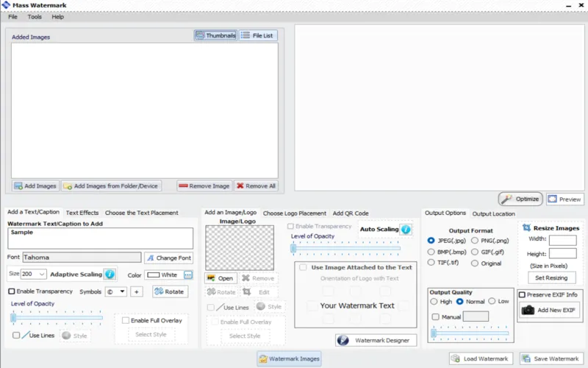
Task: Click the logo Level of Opacity slider
Action: [x=345, y=248]
